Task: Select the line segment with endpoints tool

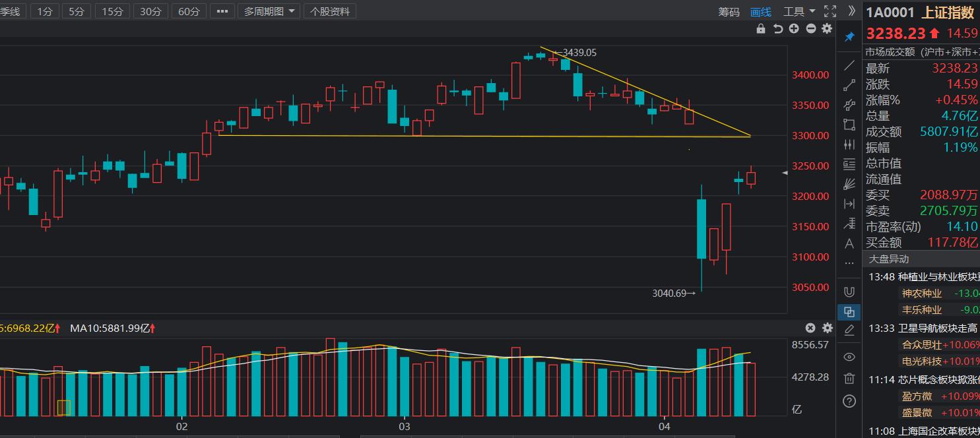Action: coord(849,85)
